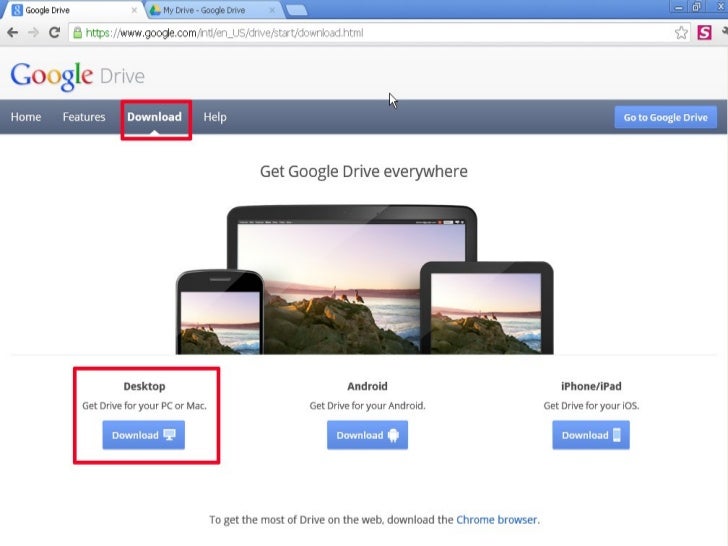Open the Features navigation item
The image size is (728, 546).
[84, 117]
